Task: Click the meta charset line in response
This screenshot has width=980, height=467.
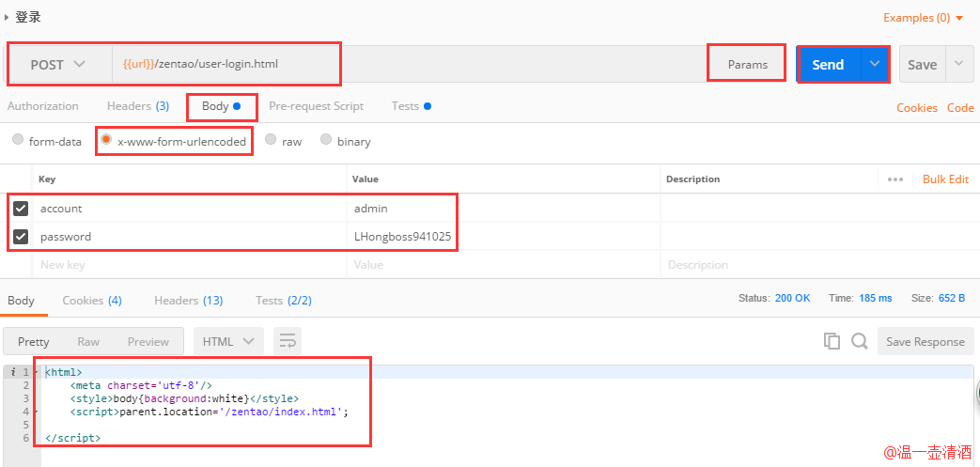Action: pyautogui.click(x=141, y=385)
